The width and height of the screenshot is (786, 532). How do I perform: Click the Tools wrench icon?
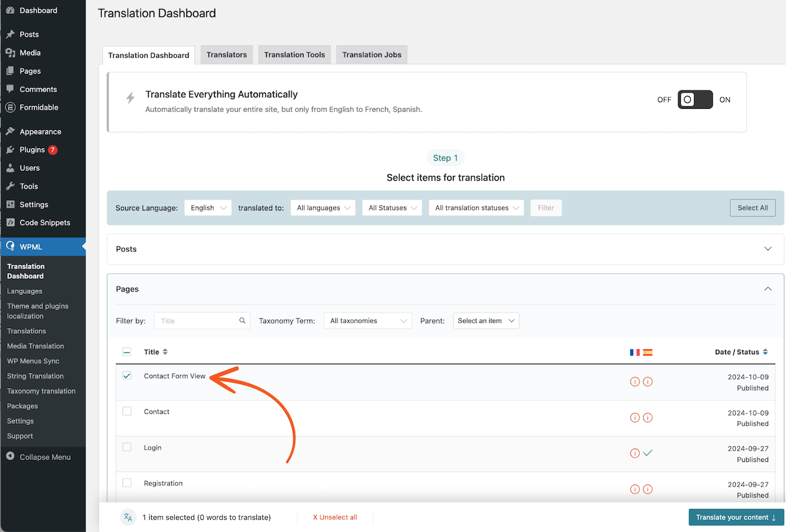pyautogui.click(x=10, y=186)
